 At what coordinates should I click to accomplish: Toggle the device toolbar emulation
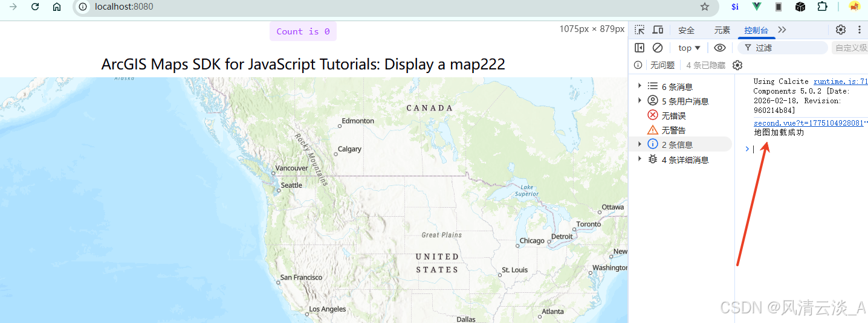coord(658,30)
